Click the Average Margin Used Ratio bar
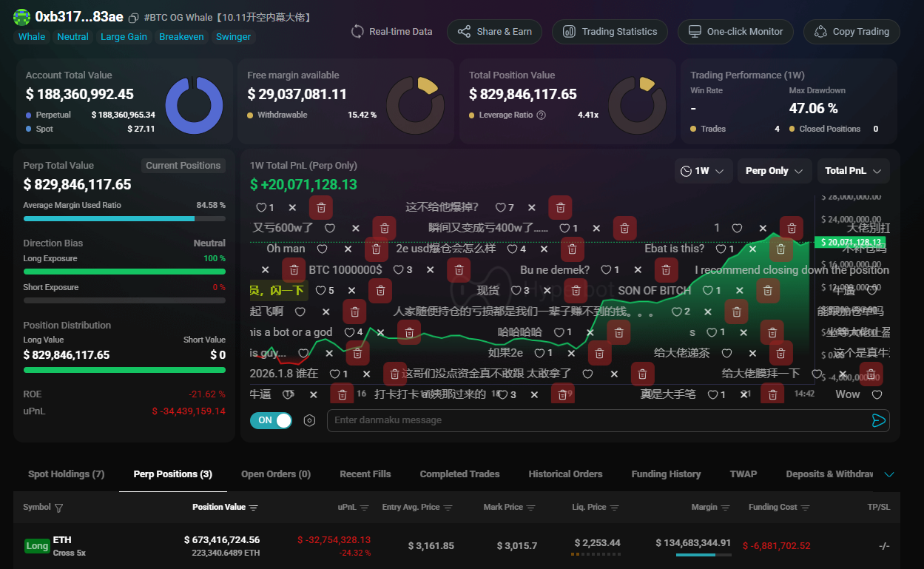The image size is (924, 569). 124,219
